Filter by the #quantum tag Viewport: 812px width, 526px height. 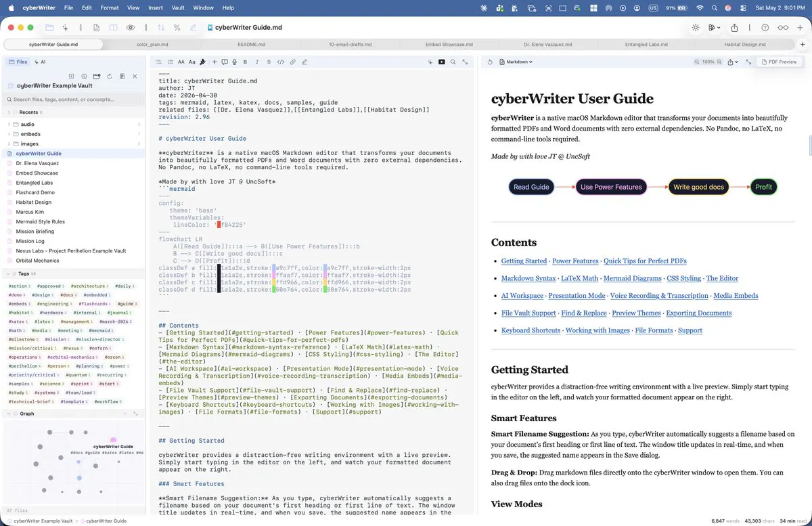coord(76,374)
